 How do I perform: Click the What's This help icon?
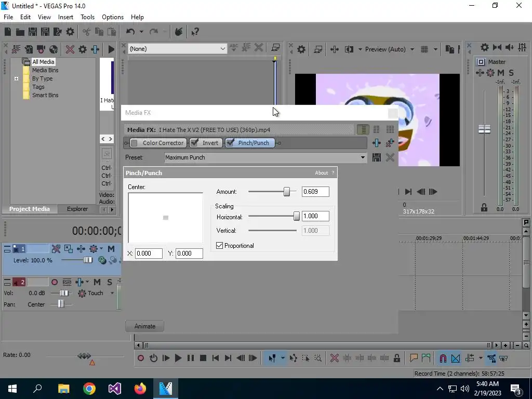tap(195, 32)
